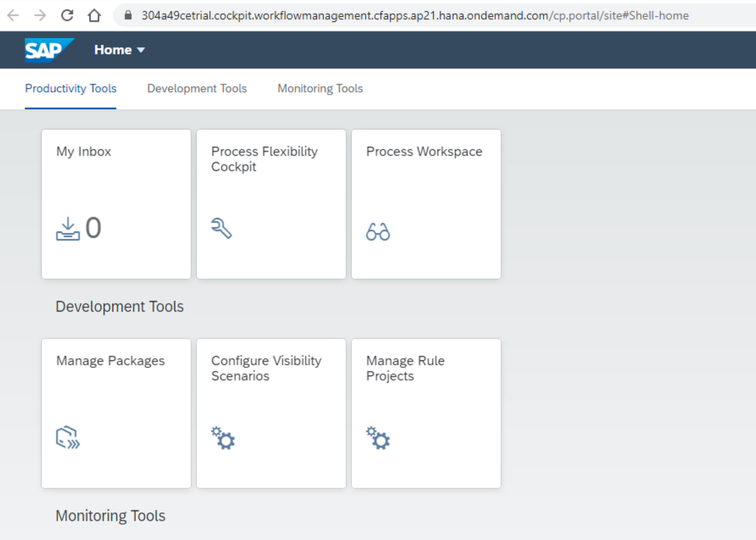Open the Home dropdown menu
The image size is (756, 540).
(x=120, y=50)
